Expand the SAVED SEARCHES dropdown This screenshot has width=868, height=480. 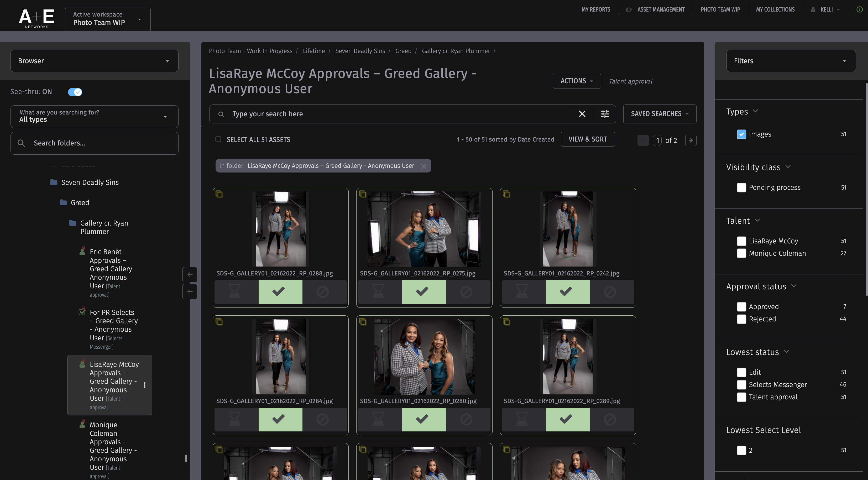click(659, 114)
